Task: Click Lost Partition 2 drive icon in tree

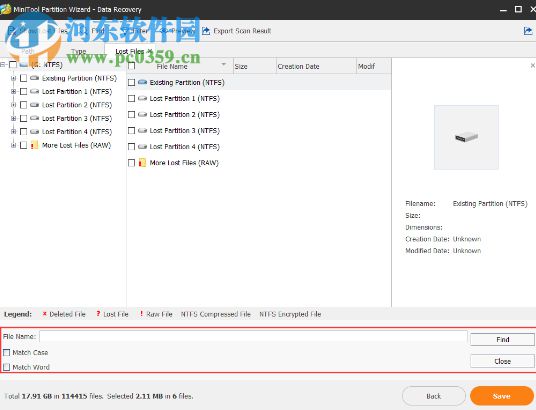Action: pyautogui.click(x=35, y=105)
